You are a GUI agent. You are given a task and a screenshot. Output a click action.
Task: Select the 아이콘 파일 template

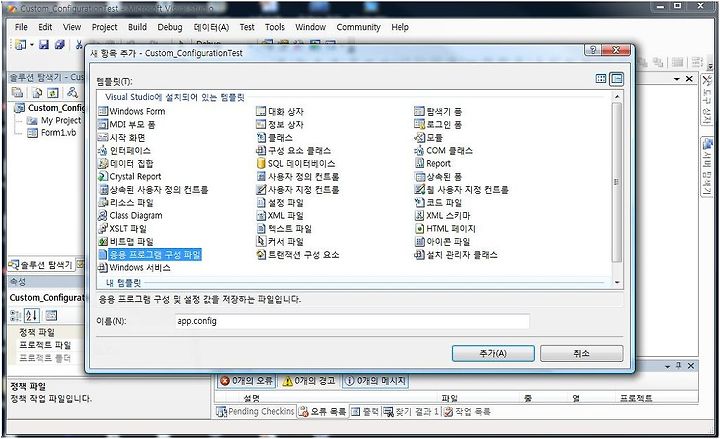(x=442, y=242)
